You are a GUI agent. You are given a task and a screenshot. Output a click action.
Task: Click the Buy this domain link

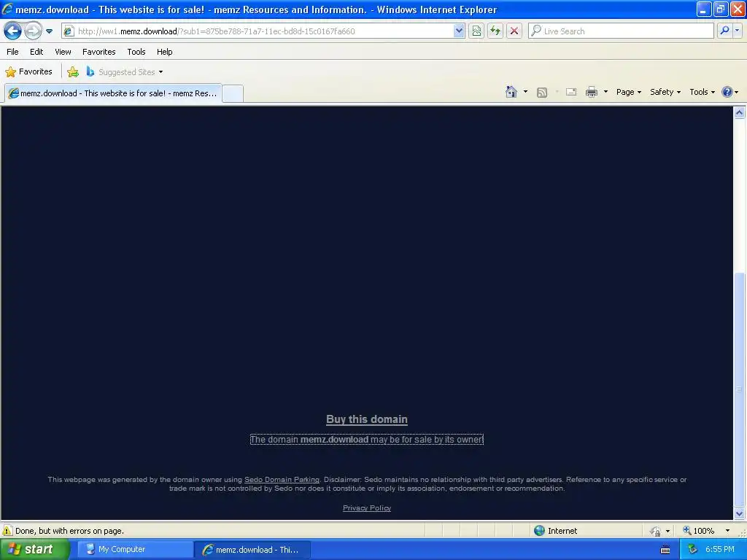[x=367, y=419]
